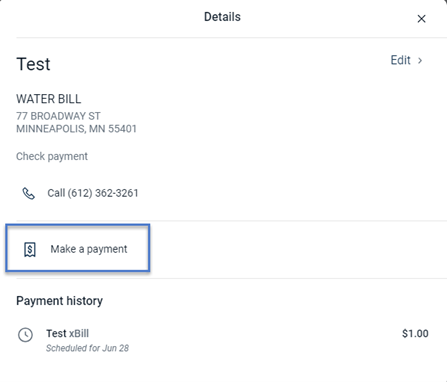Open the Test xBill payment entry

pos(223,340)
